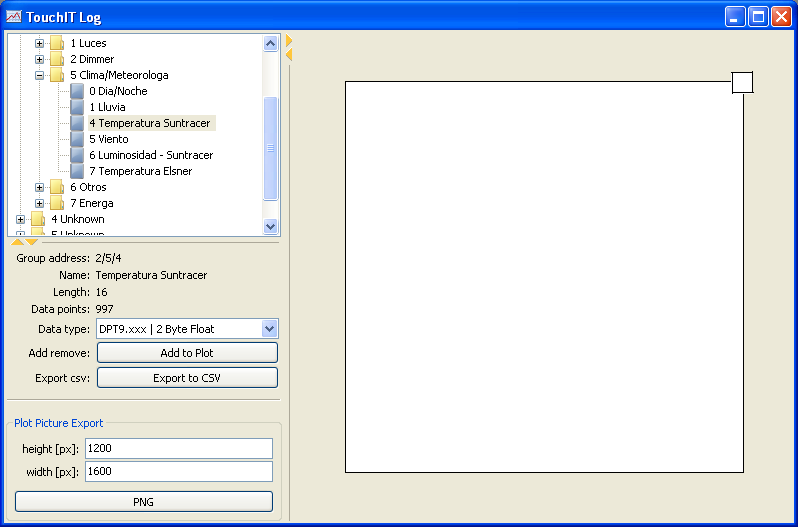Click the 4 Unknown folder icon

pos(39,219)
